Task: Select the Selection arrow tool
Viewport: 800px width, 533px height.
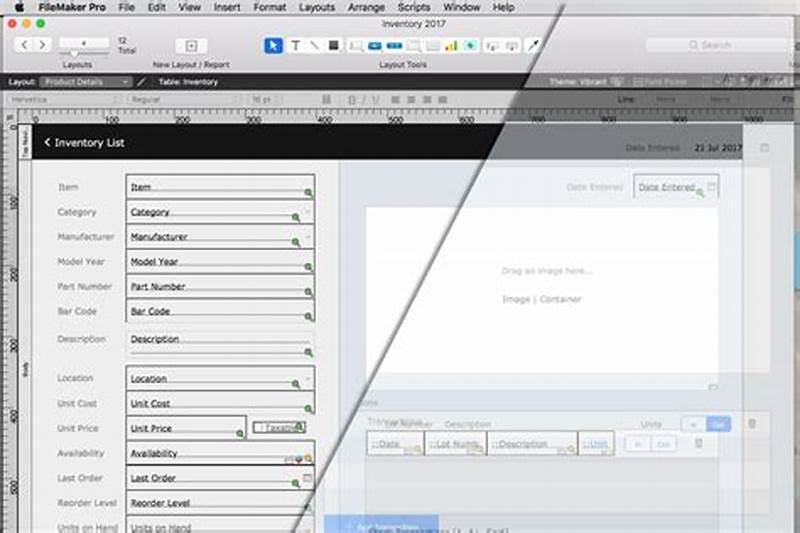Action: (273, 45)
